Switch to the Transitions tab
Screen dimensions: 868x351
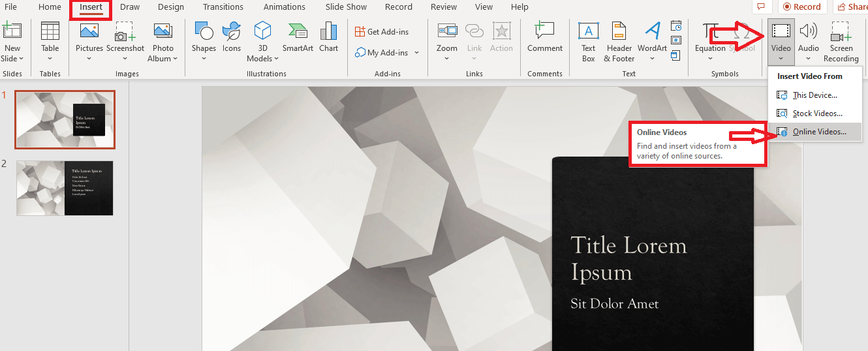224,7
